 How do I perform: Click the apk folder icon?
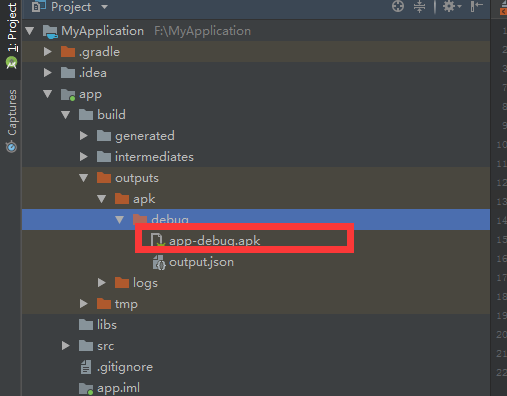pyautogui.click(x=122, y=199)
